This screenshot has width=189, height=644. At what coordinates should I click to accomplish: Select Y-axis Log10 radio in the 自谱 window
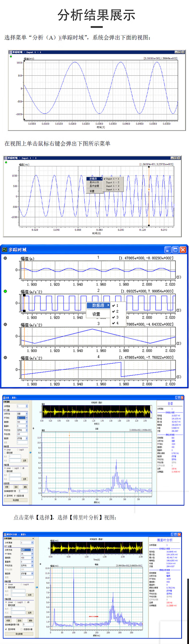pos(13,468)
